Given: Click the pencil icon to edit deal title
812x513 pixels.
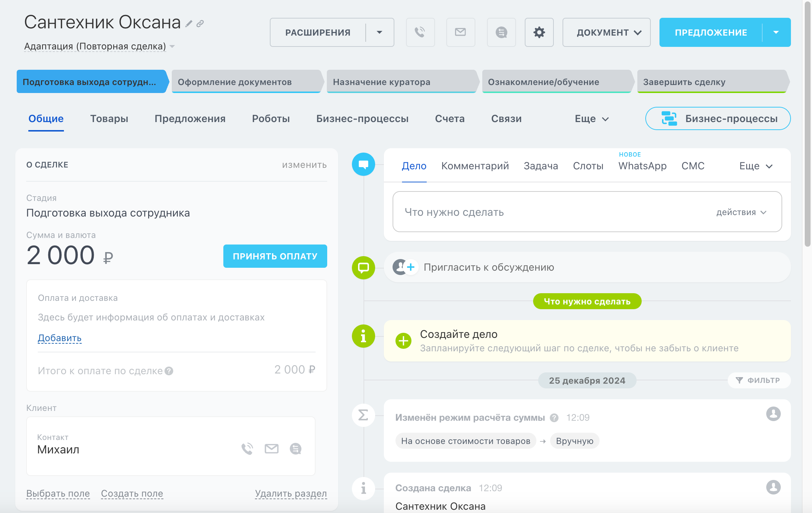Looking at the screenshot, I should (188, 24).
